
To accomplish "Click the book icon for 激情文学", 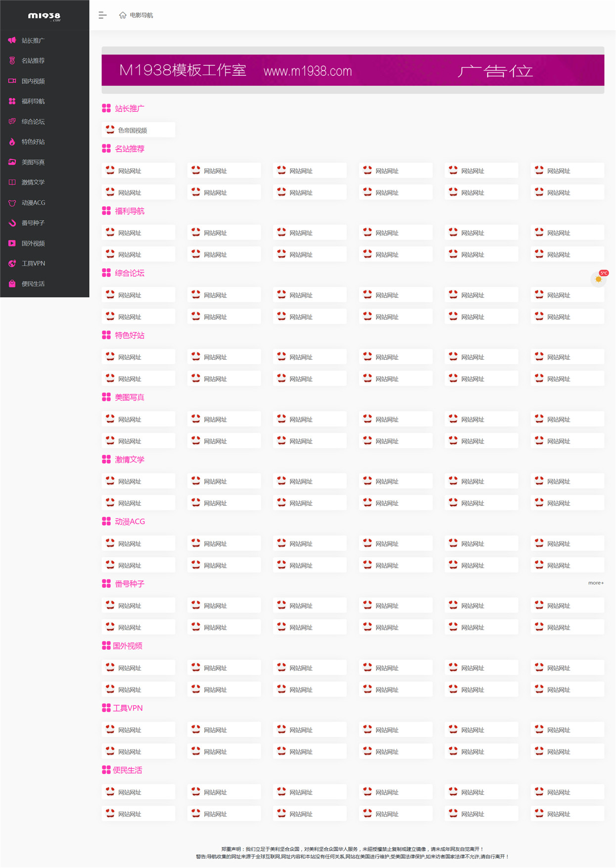I will 12,183.
